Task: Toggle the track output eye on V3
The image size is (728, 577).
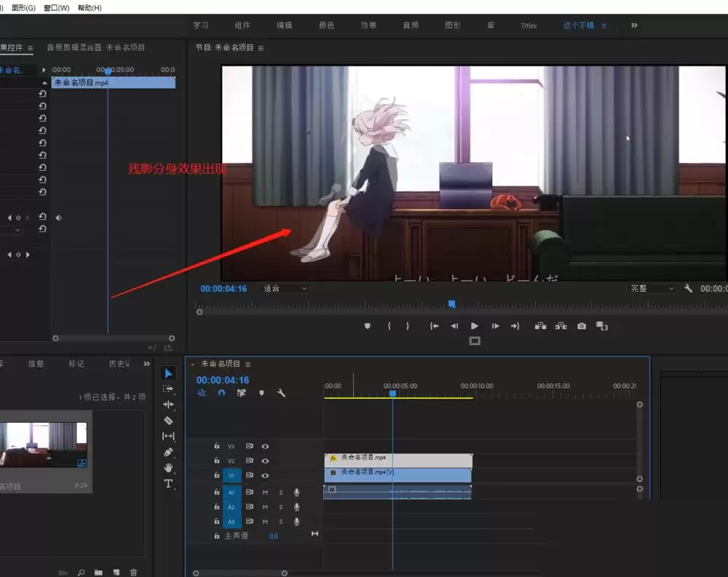Action: point(266,446)
